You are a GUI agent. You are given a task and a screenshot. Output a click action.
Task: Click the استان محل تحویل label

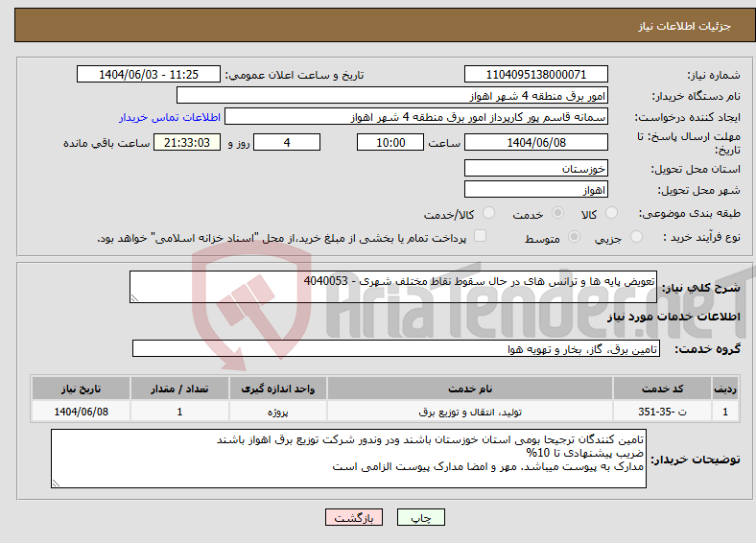coord(696,169)
